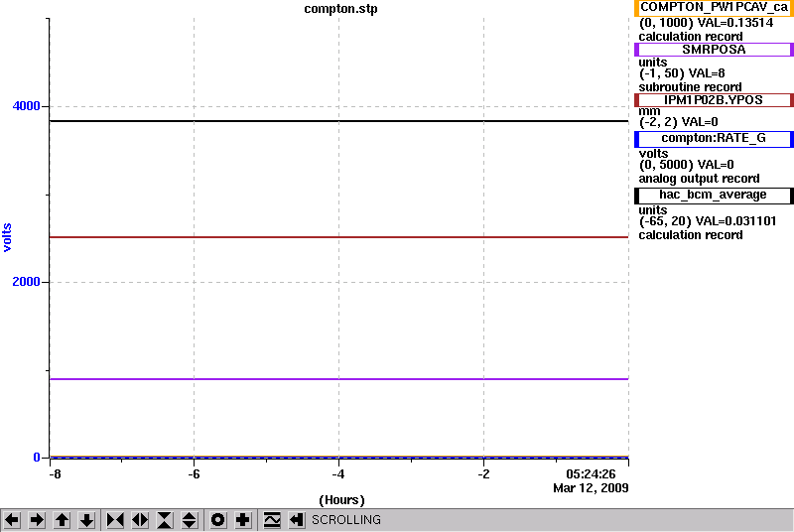The width and height of the screenshot is (794, 532).
Task: Click the black trace line on graph
Action: click(x=338, y=121)
